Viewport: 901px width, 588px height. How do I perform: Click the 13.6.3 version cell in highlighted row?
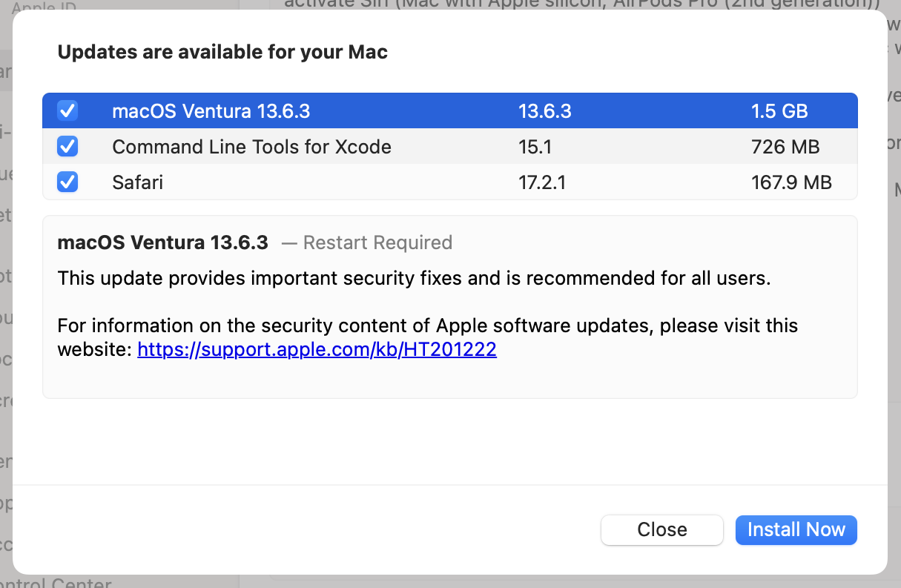[545, 111]
